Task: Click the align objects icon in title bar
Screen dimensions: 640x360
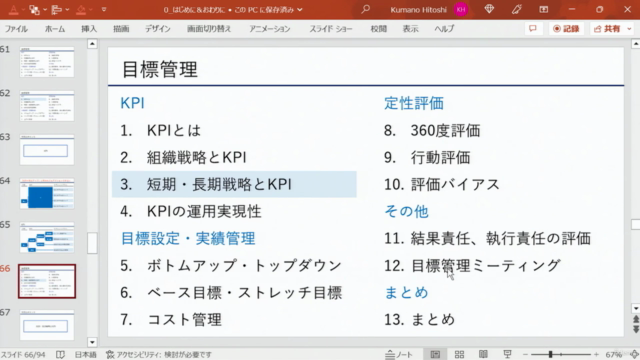Action: click(57, 9)
